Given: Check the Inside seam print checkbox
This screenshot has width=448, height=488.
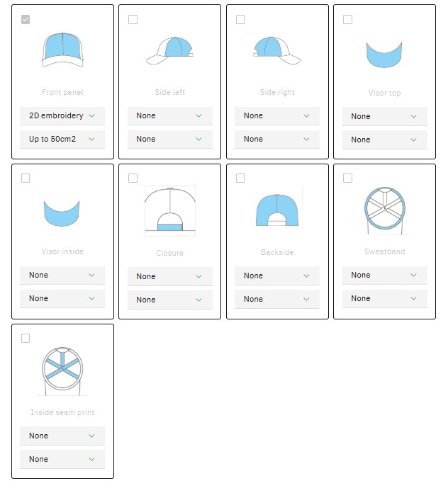Looking at the screenshot, I should click(x=26, y=338).
